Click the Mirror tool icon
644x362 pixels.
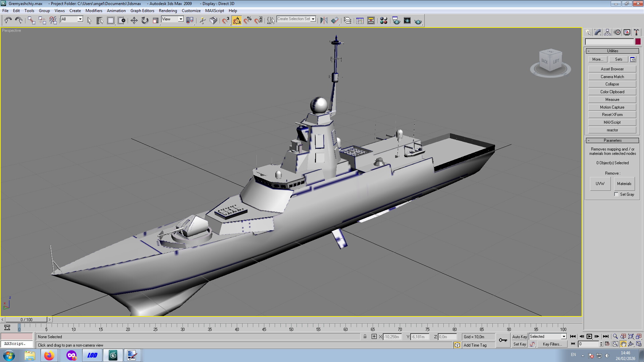pos(324,21)
